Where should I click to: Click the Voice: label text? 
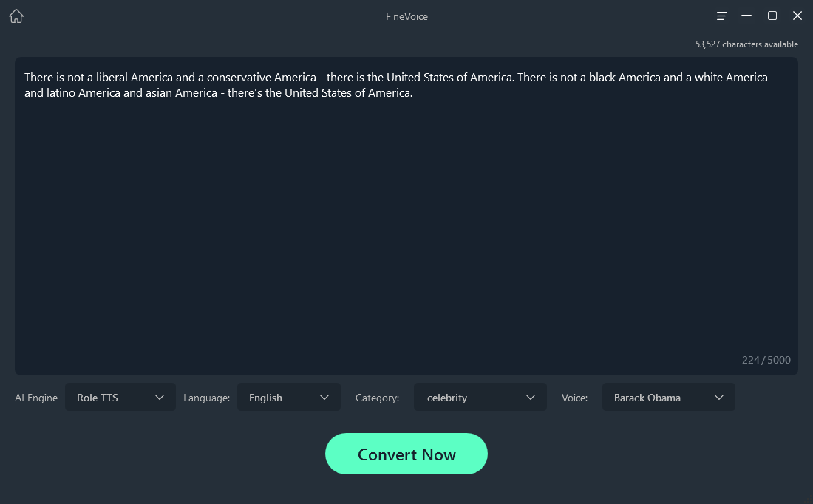574,398
